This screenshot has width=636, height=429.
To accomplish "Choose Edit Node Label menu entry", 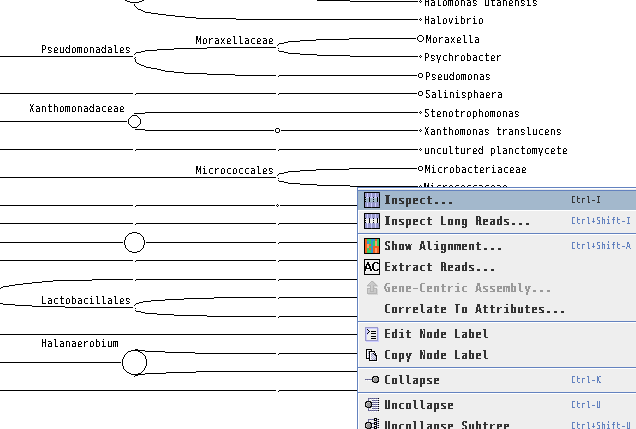I will [496, 334].
